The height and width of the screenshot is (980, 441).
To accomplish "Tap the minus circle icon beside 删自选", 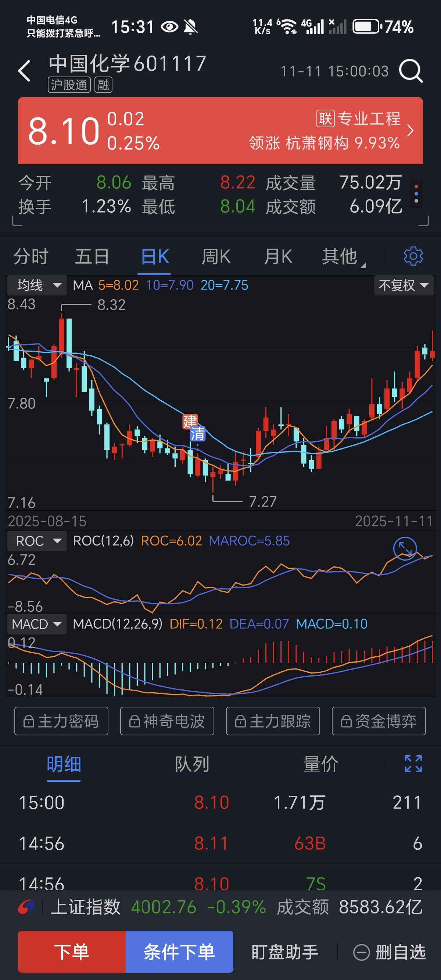I will point(361,953).
